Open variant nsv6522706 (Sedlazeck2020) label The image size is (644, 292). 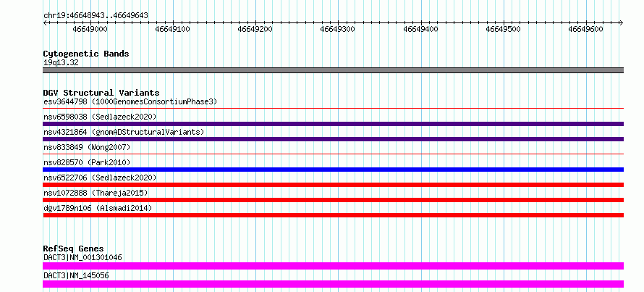pyautogui.click(x=100, y=178)
